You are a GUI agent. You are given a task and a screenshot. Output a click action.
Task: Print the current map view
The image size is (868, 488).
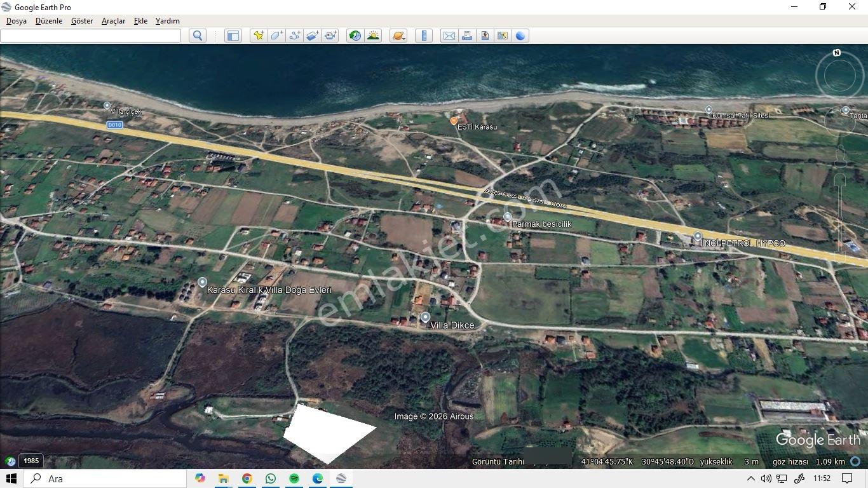(467, 36)
